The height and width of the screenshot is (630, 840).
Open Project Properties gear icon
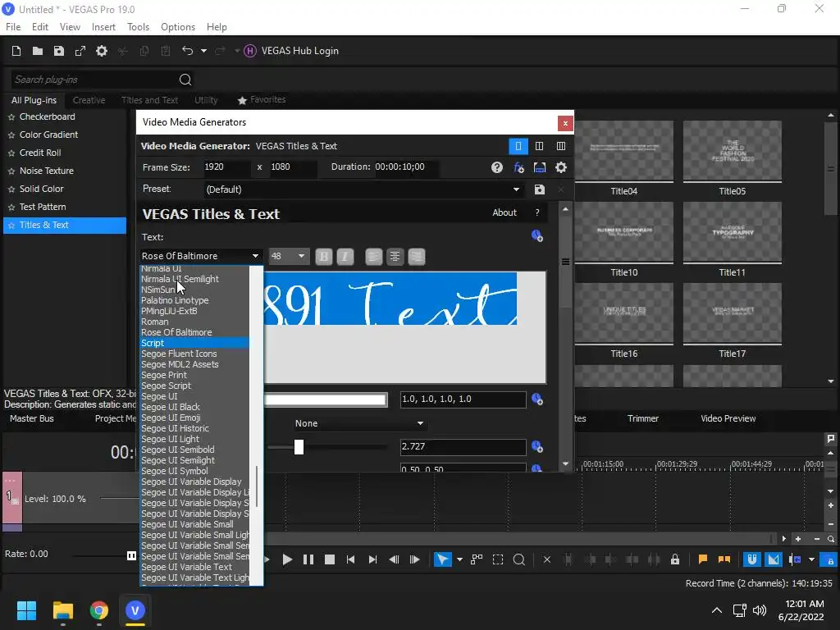[x=101, y=51]
